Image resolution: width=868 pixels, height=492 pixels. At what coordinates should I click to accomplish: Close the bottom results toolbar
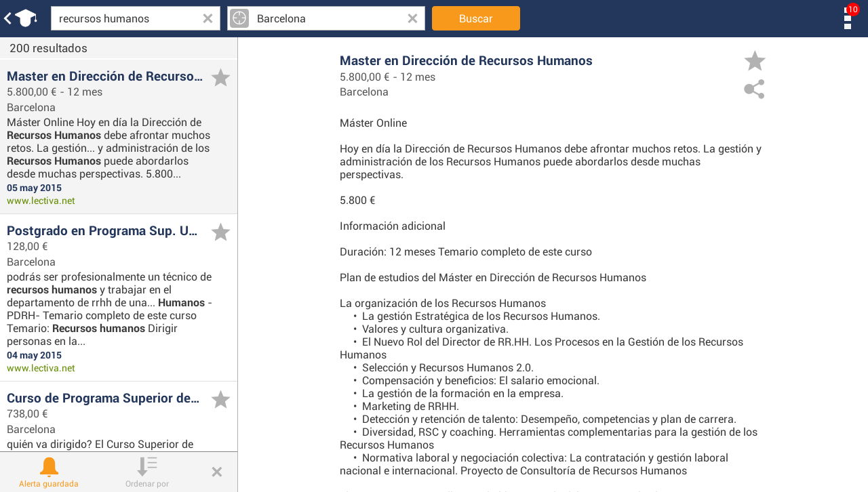click(x=217, y=472)
